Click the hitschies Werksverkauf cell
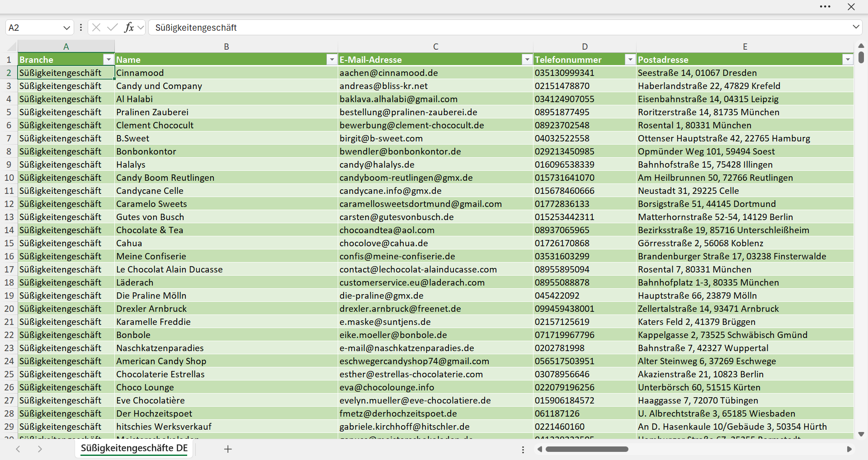The height and width of the screenshot is (460, 868). click(x=226, y=427)
